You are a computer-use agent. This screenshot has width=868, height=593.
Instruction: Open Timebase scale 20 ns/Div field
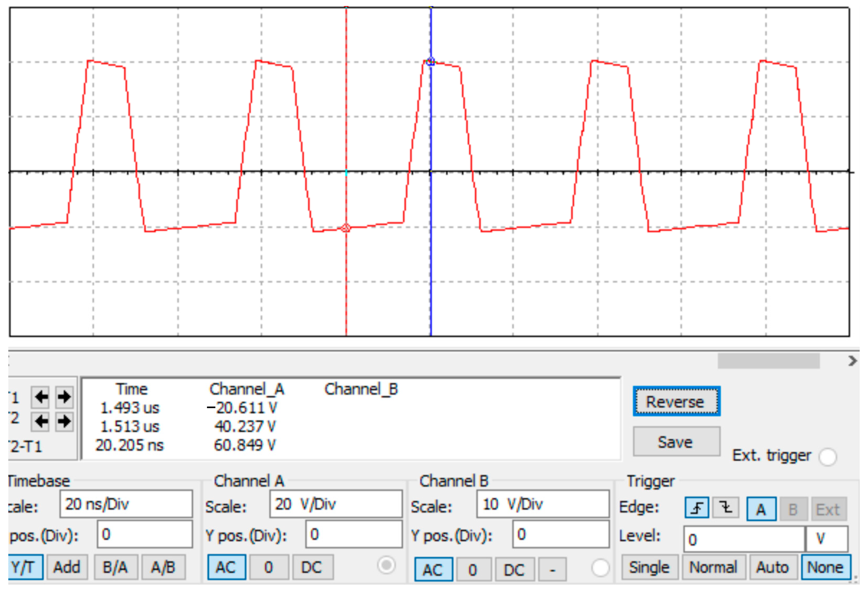tap(126, 504)
